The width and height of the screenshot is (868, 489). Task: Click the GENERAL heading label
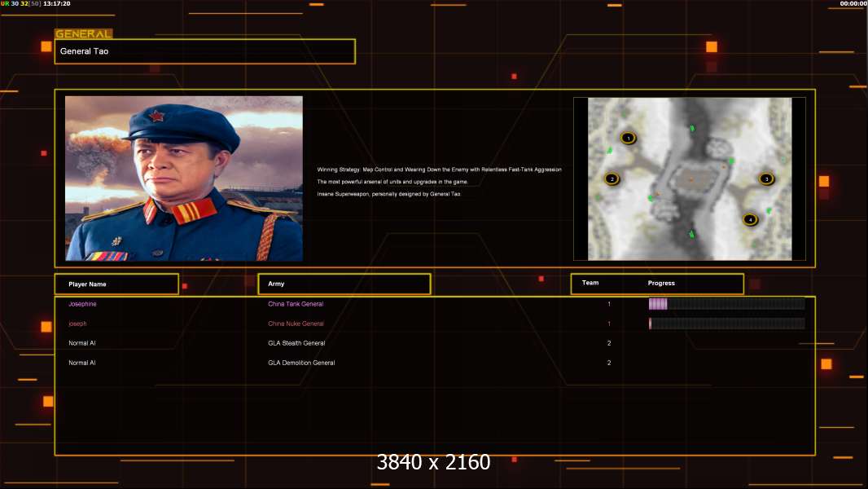point(83,33)
